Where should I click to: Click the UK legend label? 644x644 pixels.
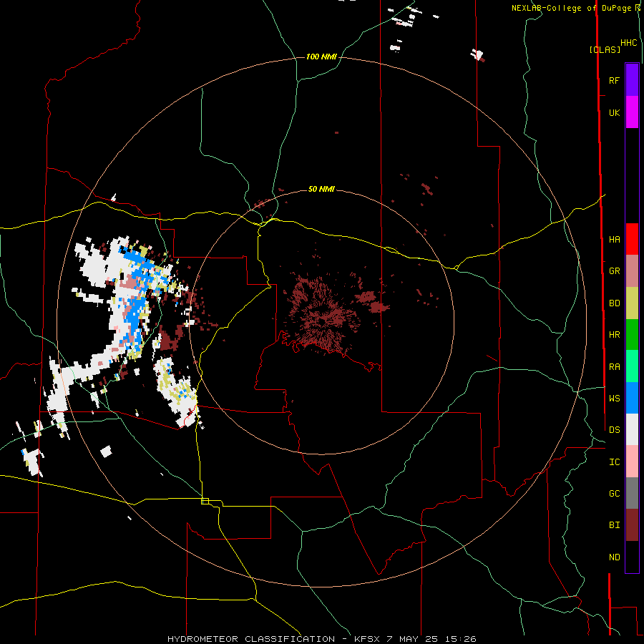pyautogui.click(x=614, y=112)
